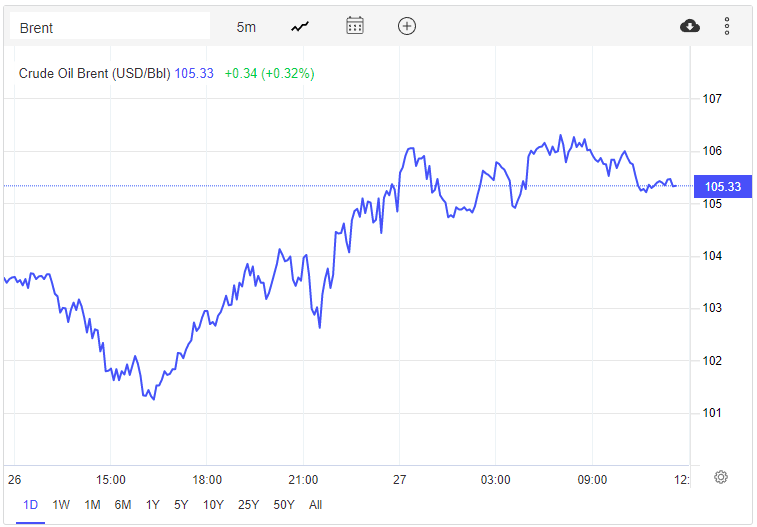Click the 105.33 current price tag
Image resolution: width=757 pixels, height=527 pixels.
pos(722,187)
